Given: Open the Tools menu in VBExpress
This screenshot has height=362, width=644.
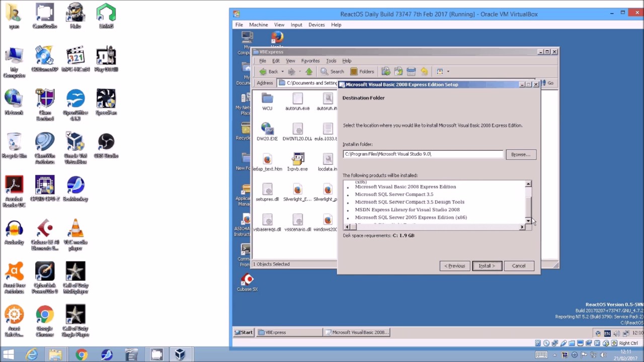Looking at the screenshot, I should (331, 61).
